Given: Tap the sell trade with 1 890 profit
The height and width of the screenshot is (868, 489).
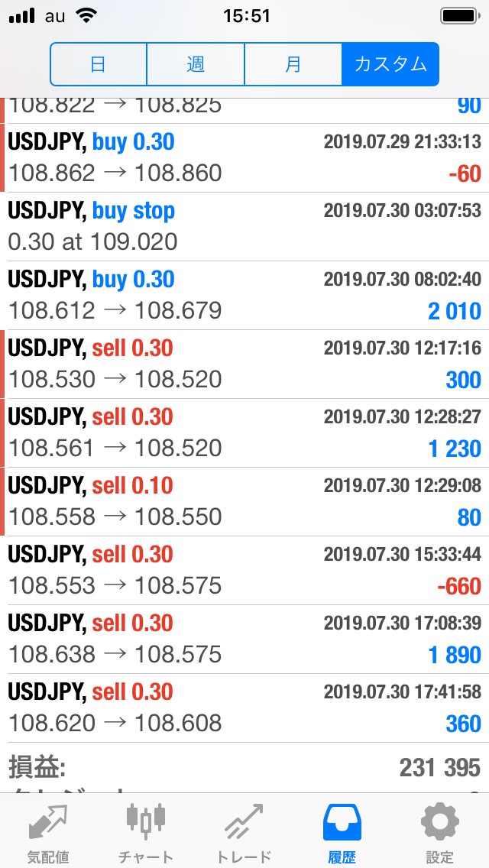Looking at the screenshot, I should pyautogui.click(x=244, y=639).
